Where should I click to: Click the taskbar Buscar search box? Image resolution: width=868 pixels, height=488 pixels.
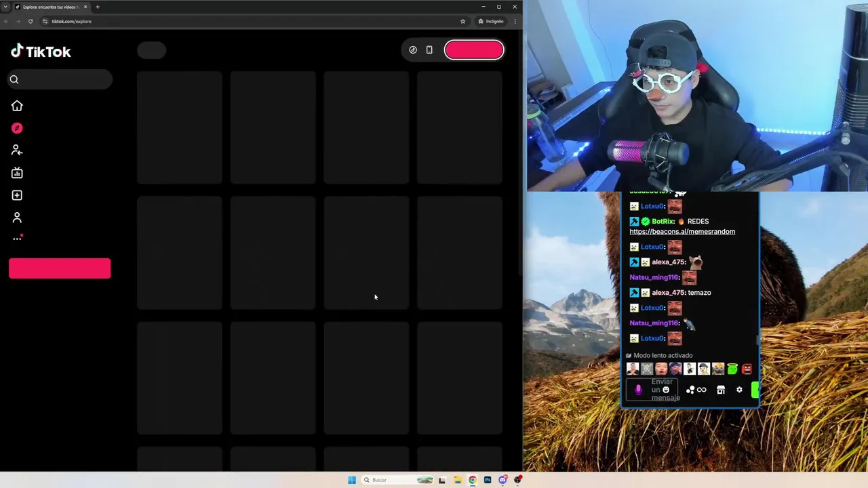398,480
